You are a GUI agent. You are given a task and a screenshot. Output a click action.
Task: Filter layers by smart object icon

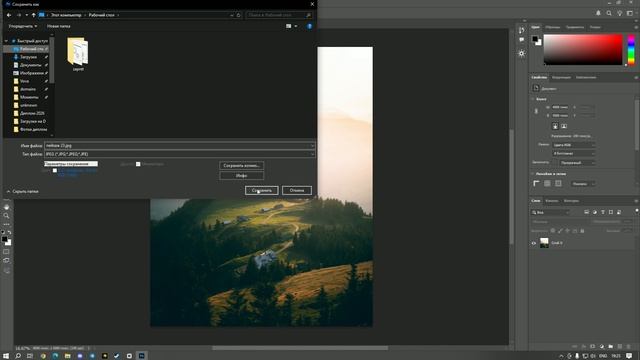[619, 212]
